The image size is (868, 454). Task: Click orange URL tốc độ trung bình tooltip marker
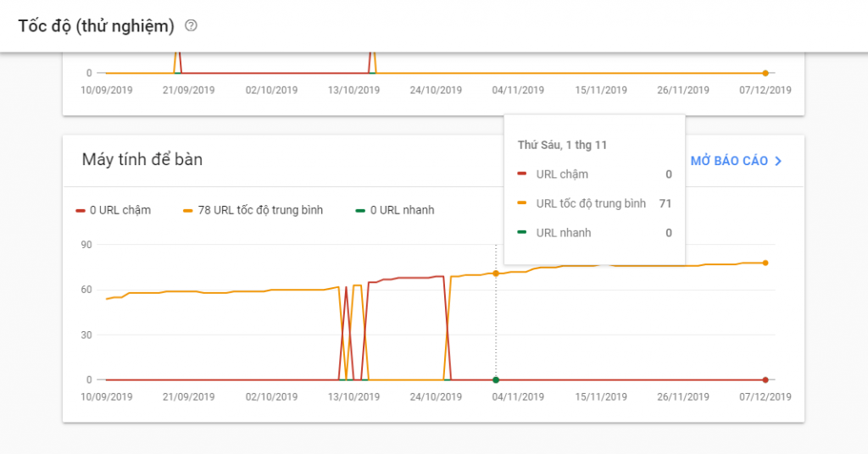(522, 203)
